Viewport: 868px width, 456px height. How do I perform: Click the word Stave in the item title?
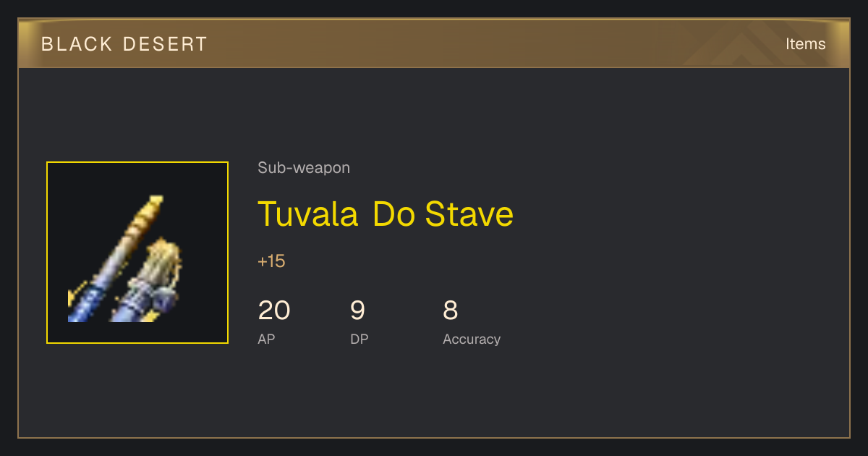click(469, 214)
